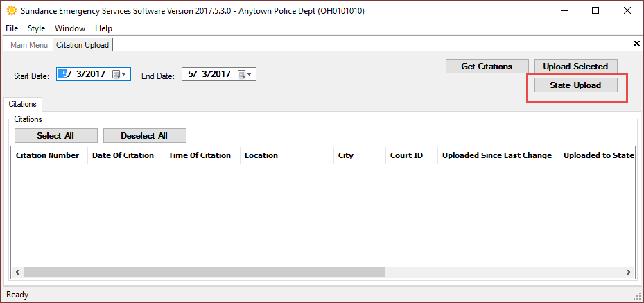The width and height of the screenshot is (644, 303).
Task: Minimize the Sundance application window
Action: point(564,11)
